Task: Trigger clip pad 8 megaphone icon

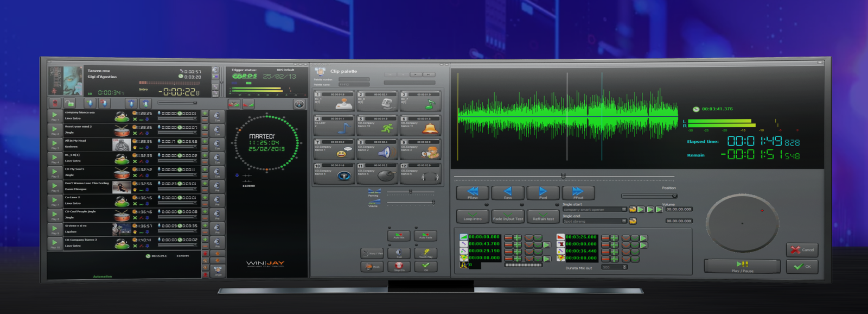Action: pos(377,149)
